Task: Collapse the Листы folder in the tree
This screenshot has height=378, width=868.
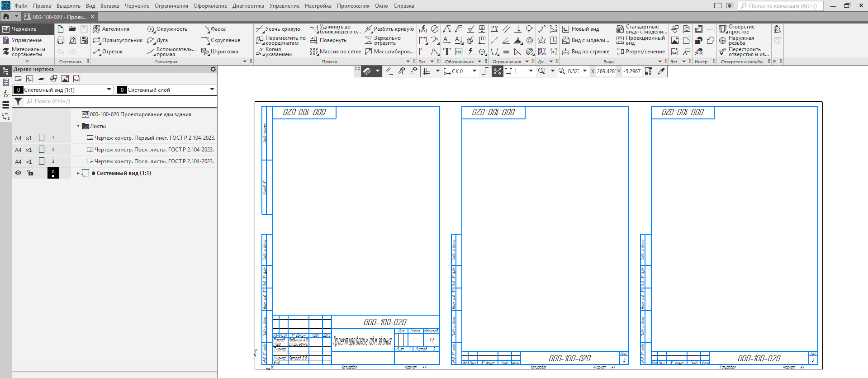Action: tap(78, 126)
